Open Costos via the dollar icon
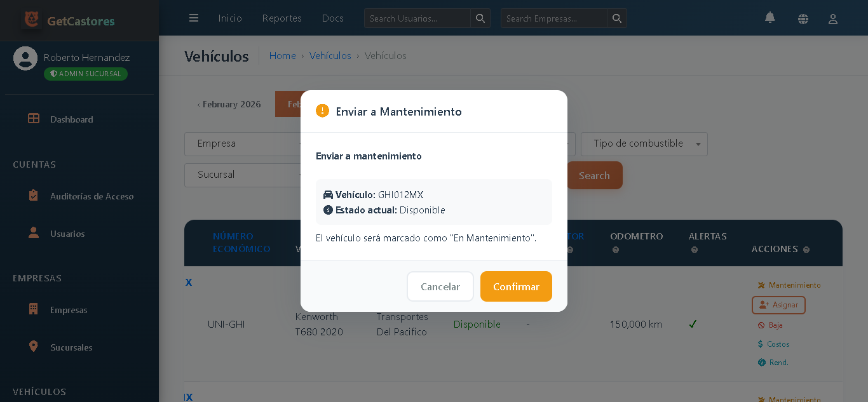 pos(760,344)
